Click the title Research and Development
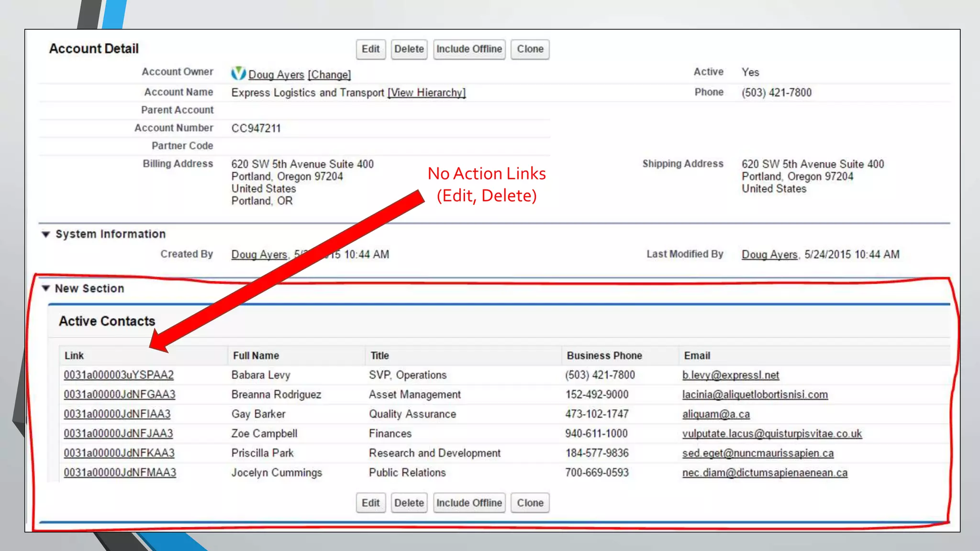980x551 pixels. point(434,453)
